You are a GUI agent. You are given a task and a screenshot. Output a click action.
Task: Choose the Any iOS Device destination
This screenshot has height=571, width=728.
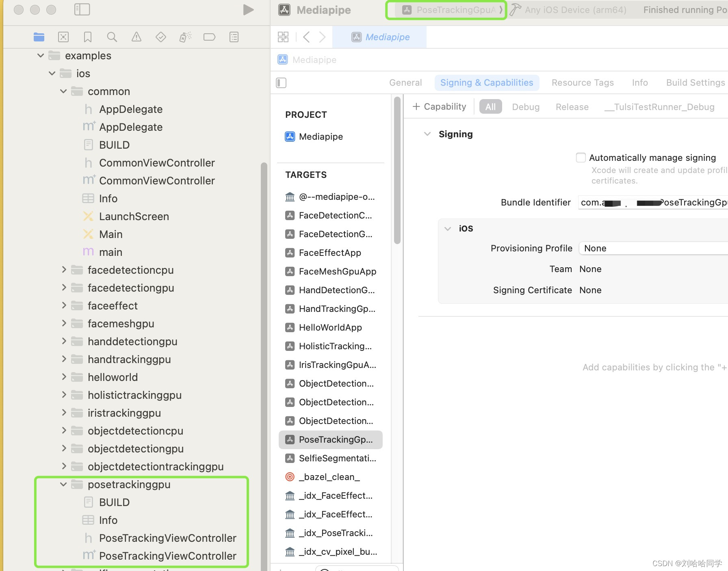(x=576, y=10)
